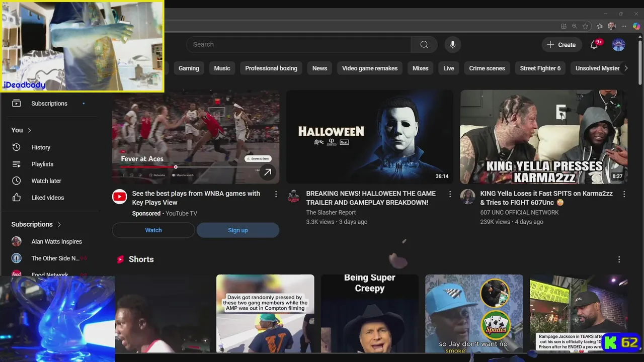Click the Sign up button
The height and width of the screenshot is (362, 644).
(x=238, y=230)
